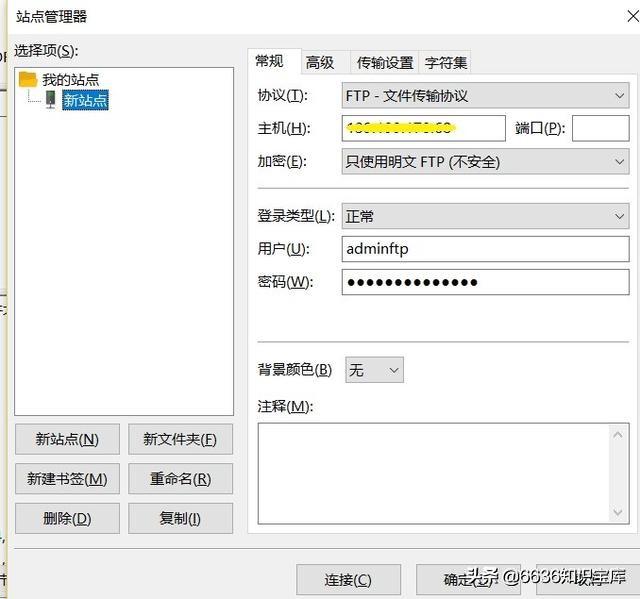Click the 重命名(R) button
This screenshot has width=640, height=599.
180,479
